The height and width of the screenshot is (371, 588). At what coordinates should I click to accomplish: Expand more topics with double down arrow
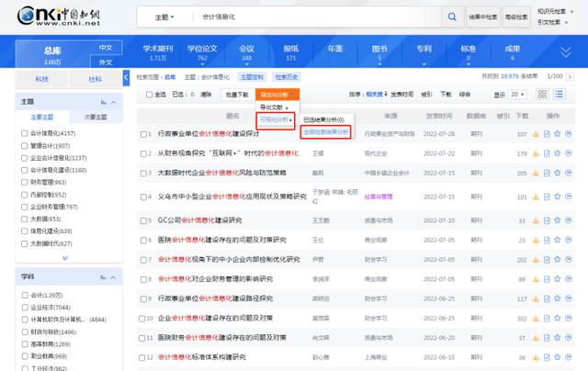pyautogui.click(x=65, y=258)
